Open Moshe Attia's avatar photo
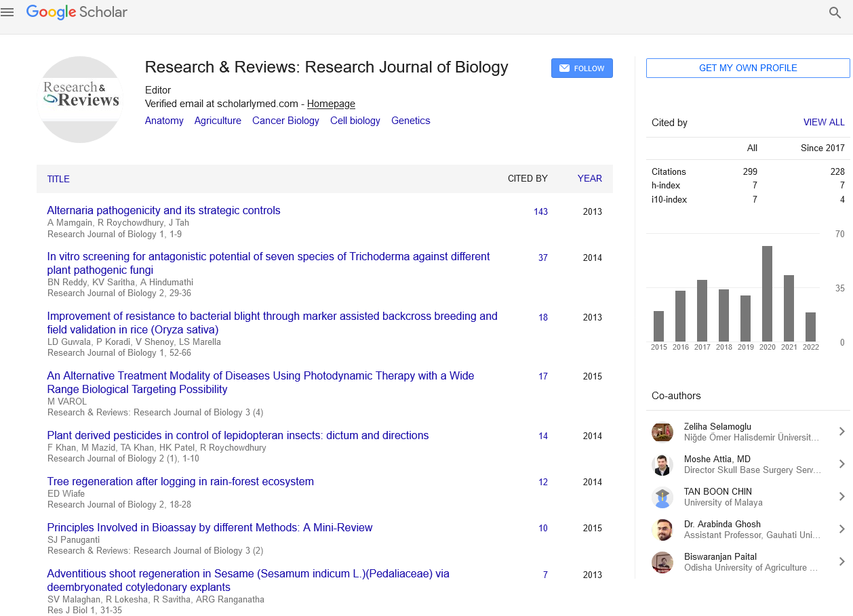853x616 pixels. 662,464
